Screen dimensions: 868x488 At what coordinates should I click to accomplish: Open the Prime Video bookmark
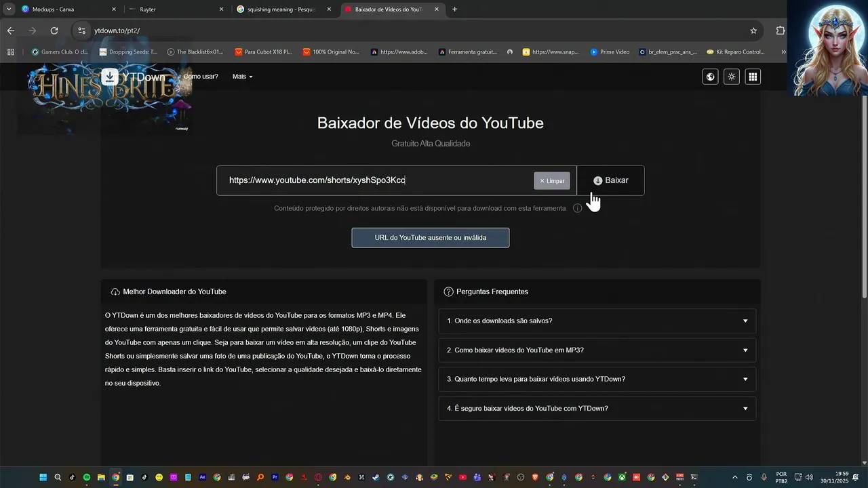610,52
